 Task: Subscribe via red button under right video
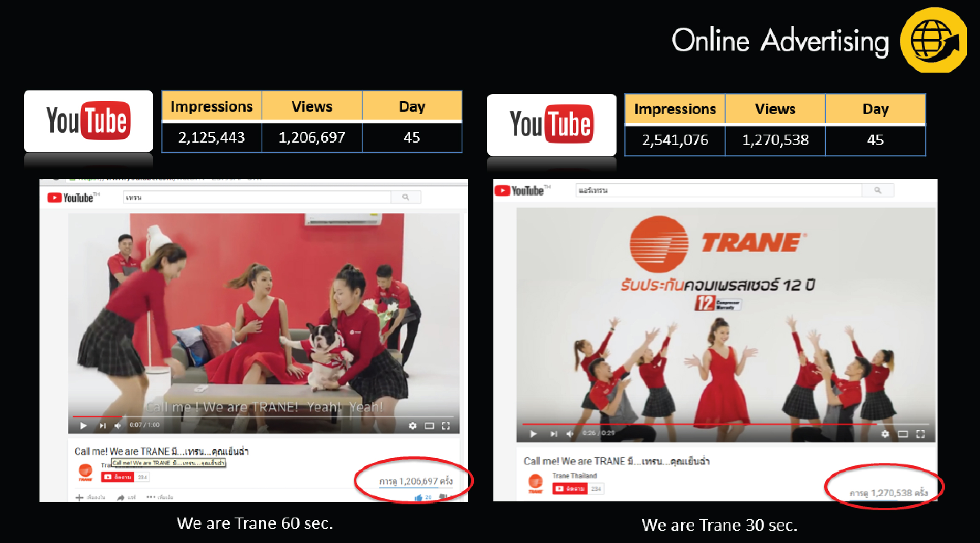(570, 489)
